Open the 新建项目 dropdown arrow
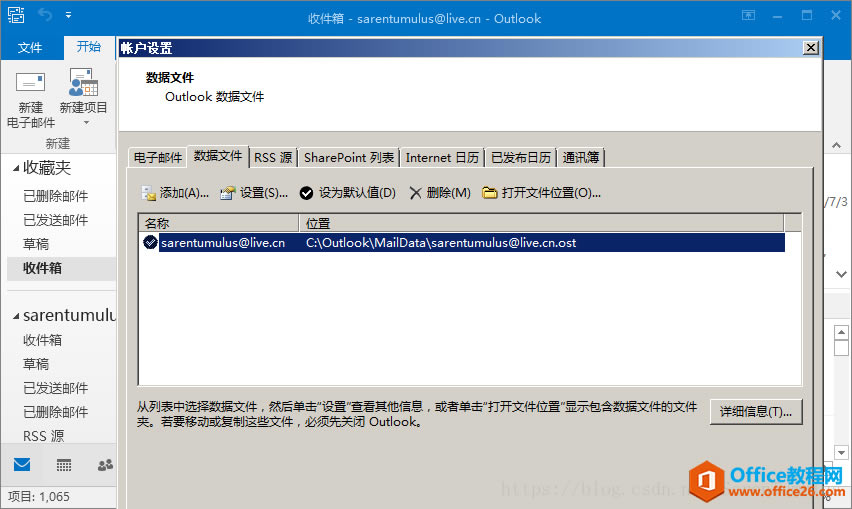Image resolution: width=852 pixels, height=509 pixels. pos(86,123)
